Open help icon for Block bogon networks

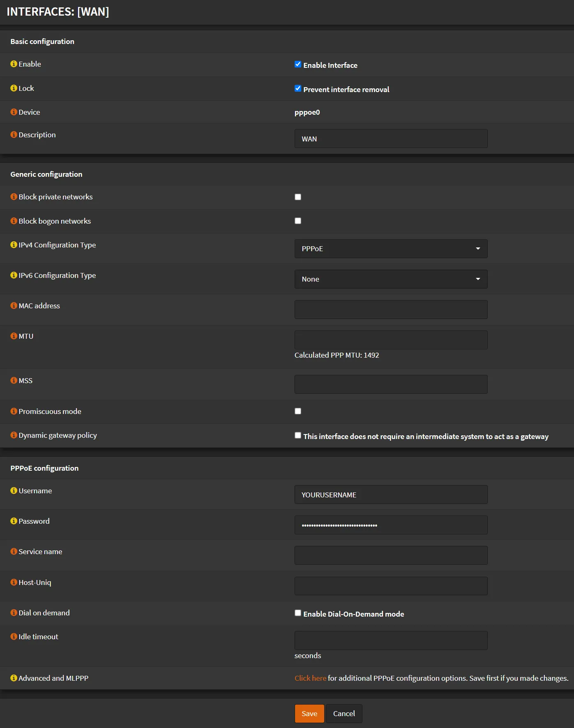[14, 221]
